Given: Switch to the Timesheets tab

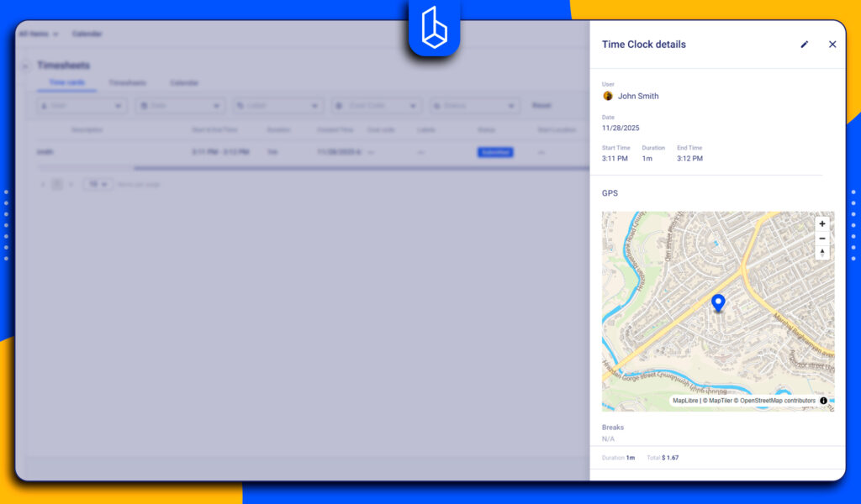Looking at the screenshot, I should point(126,83).
